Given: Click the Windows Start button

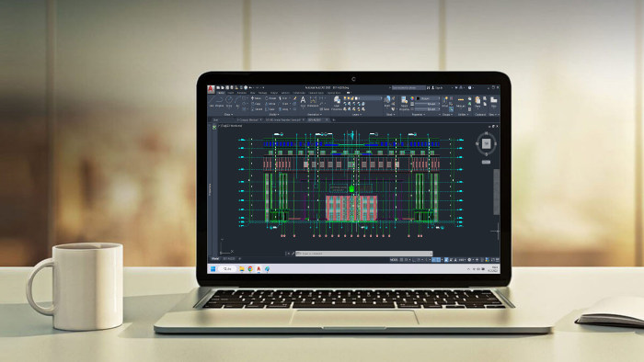Looking at the screenshot, I should (213, 269).
